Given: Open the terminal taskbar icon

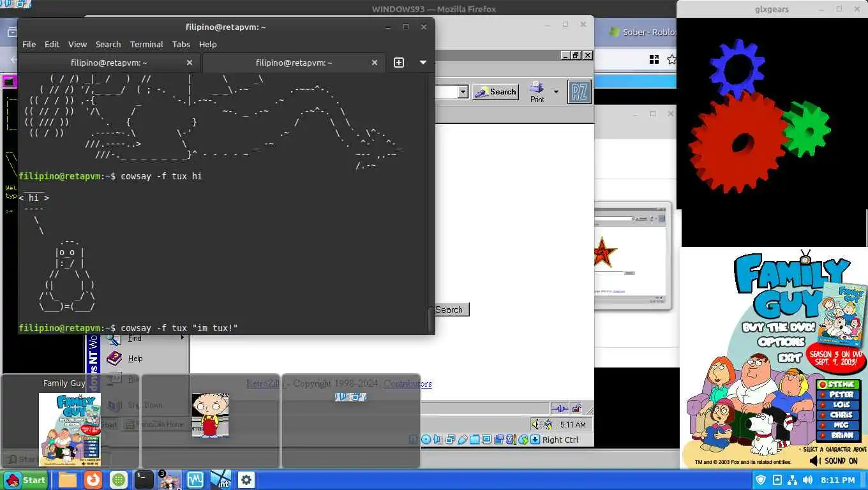Looking at the screenshot, I should pos(144,480).
